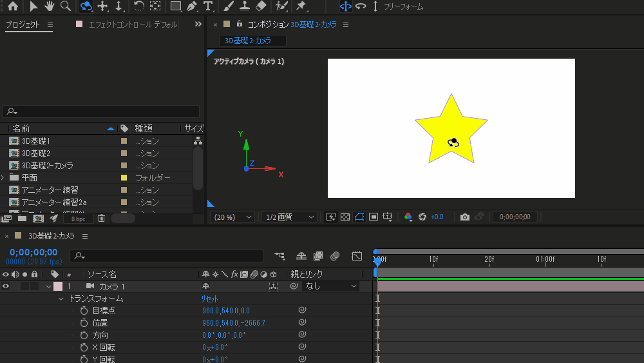Select the Type text tool
The height and width of the screenshot is (363, 644).
coord(208,6)
